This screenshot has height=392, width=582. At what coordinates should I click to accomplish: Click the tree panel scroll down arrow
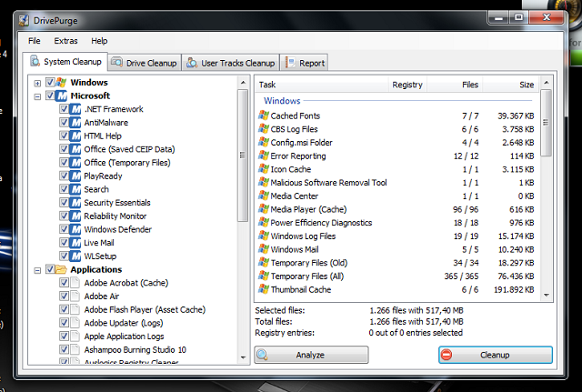pos(243,357)
